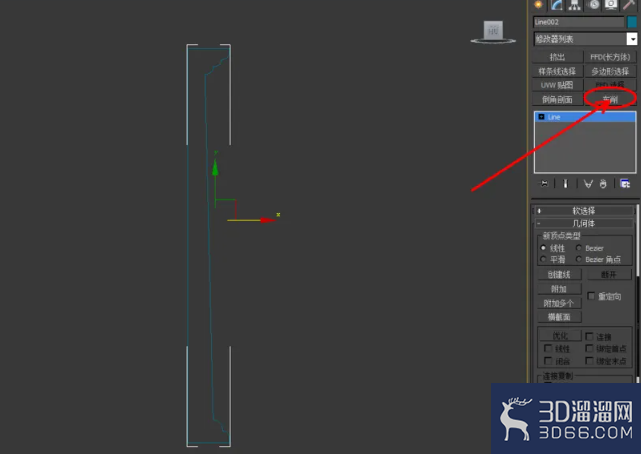Open the Hierarchy command panel tab

tap(574, 4)
